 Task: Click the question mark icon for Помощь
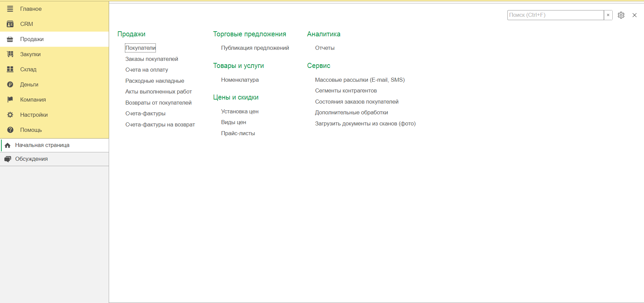click(x=10, y=130)
